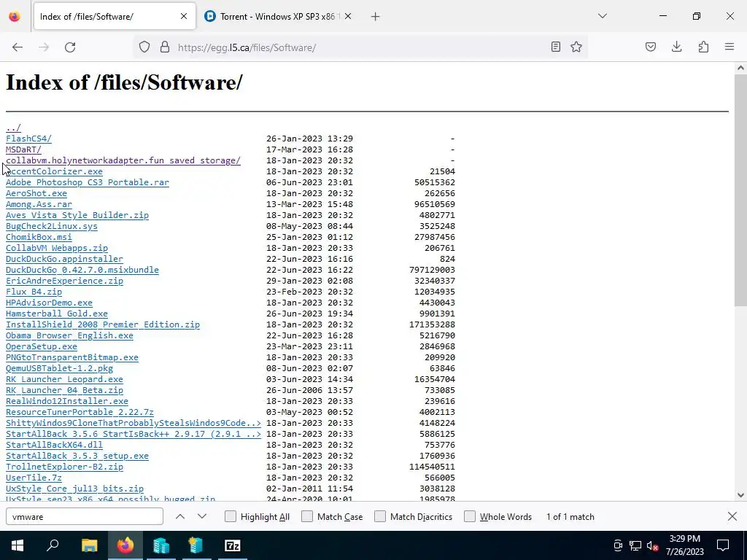
Task: Open the taskbar clock and date
Action: click(684, 545)
